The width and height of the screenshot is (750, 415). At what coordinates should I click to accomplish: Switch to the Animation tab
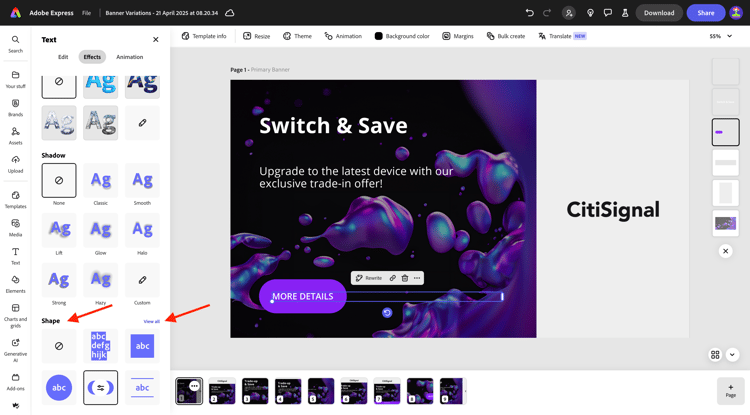pyautogui.click(x=130, y=57)
